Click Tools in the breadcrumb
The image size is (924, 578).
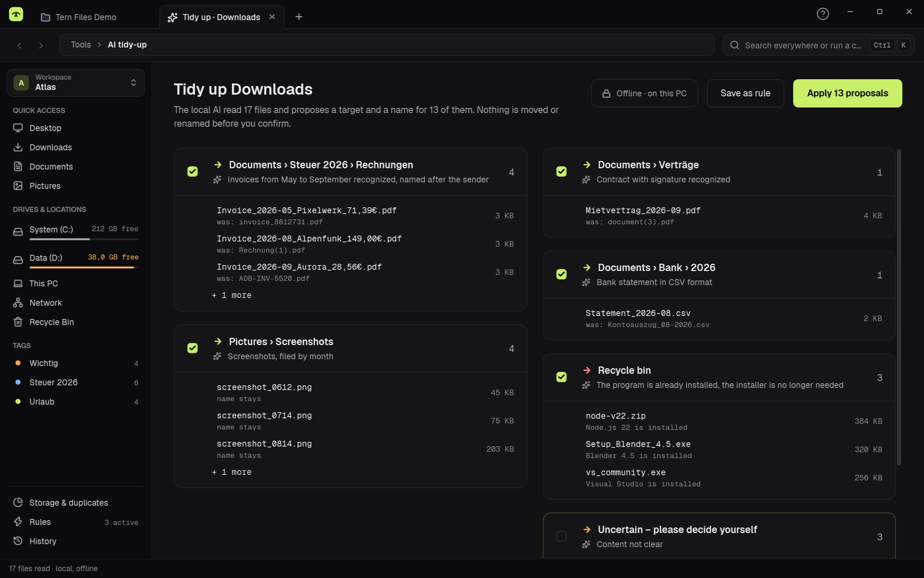click(x=81, y=45)
